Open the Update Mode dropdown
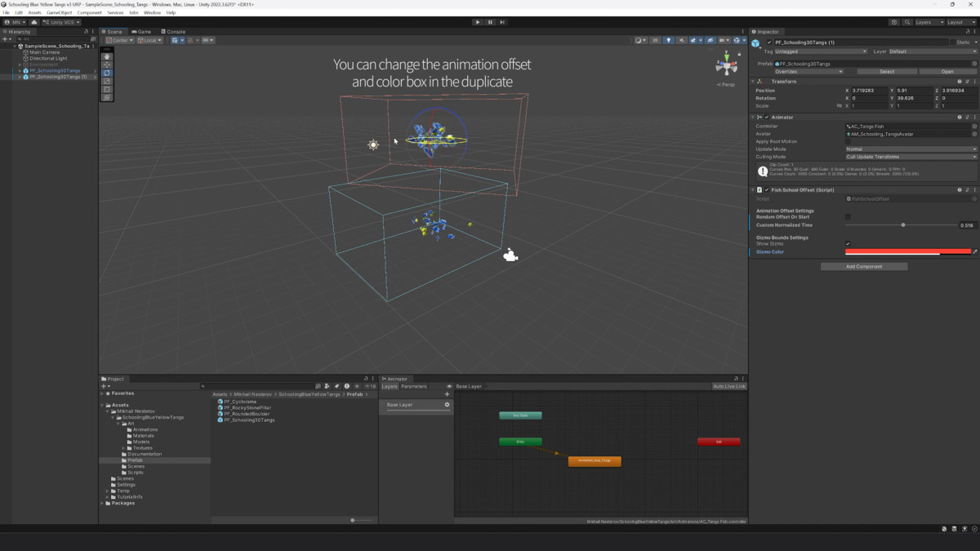The height and width of the screenshot is (551, 980). pos(911,149)
